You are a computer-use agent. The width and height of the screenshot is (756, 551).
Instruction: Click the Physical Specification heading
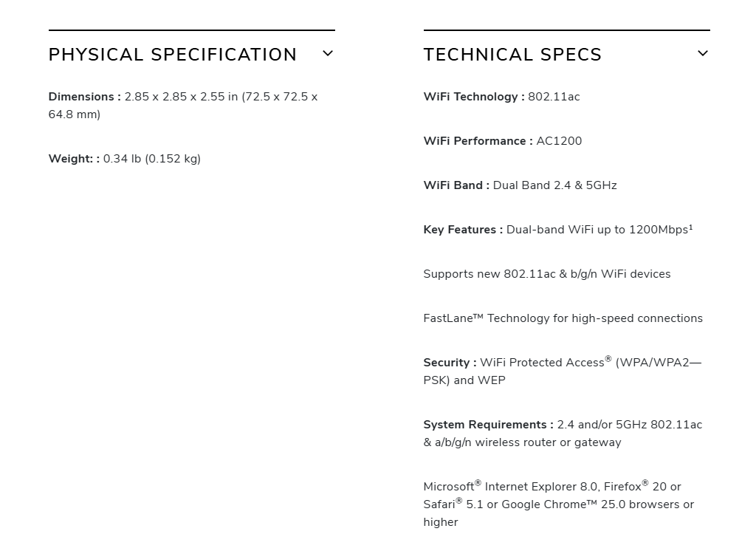click(173, 55)
